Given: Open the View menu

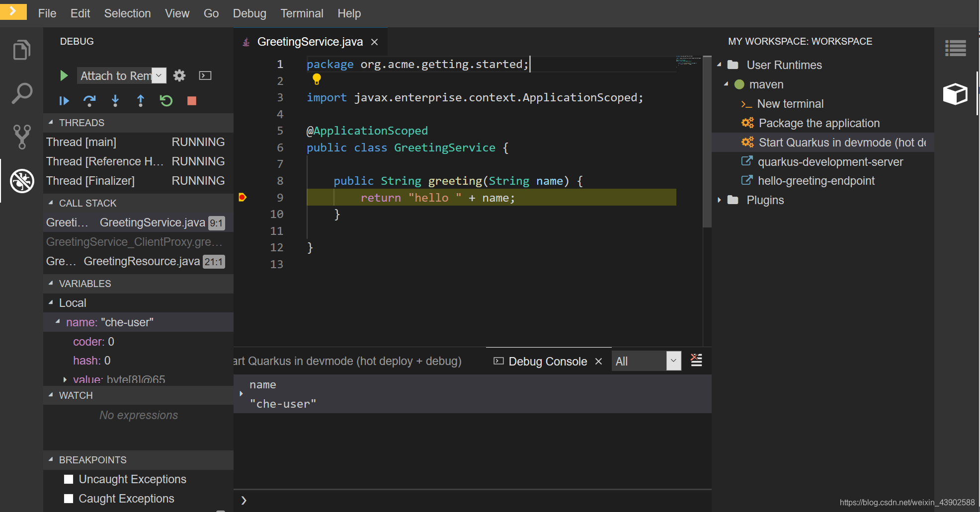Looking at the screenshot, I should [x=177, y=13].
